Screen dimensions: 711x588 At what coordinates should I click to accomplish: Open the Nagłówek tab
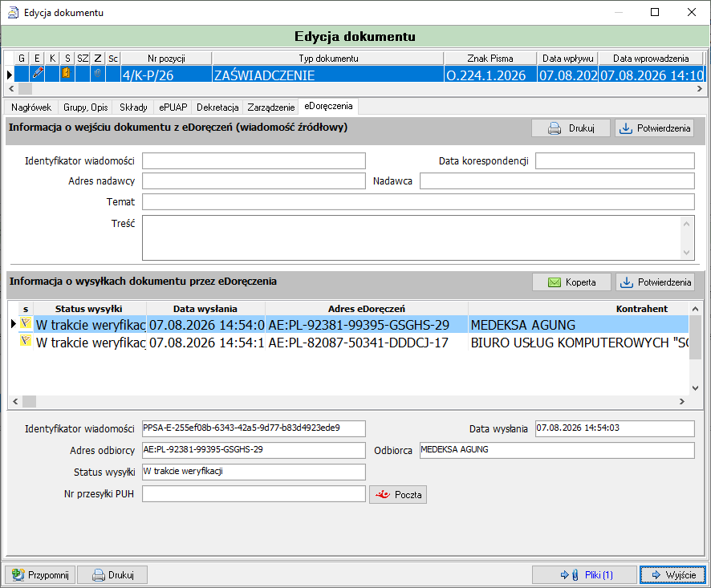click(x=31, y=107)
